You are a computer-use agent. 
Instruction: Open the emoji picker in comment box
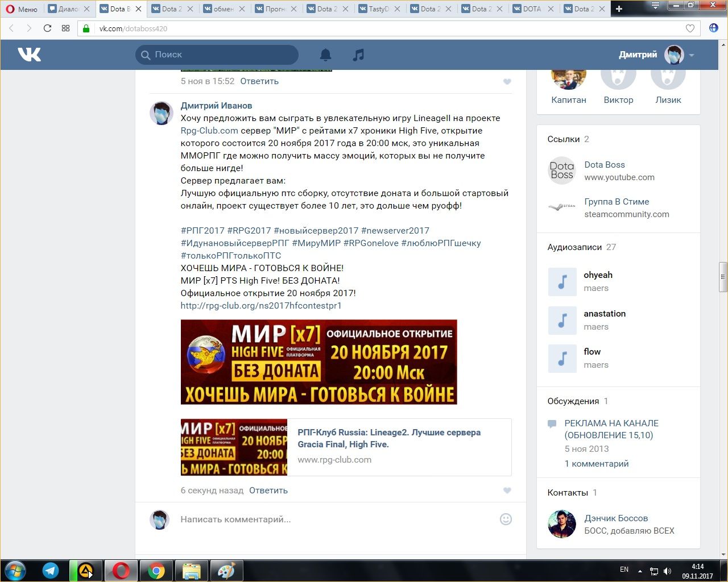pyautogui.click(x=505, y=519)
